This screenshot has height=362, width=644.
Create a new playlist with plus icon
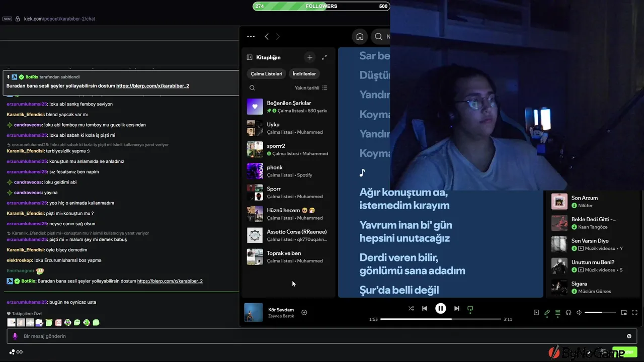pos(310,57)
